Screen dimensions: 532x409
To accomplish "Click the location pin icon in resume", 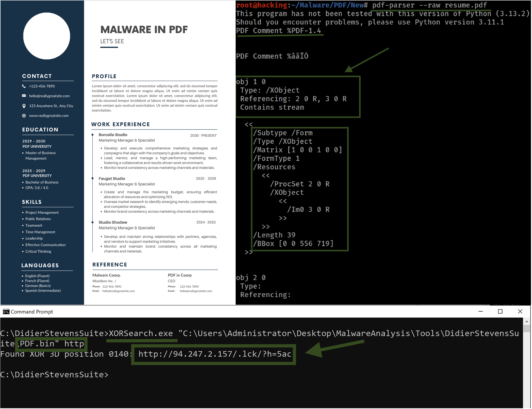I will tap(24, 106).
